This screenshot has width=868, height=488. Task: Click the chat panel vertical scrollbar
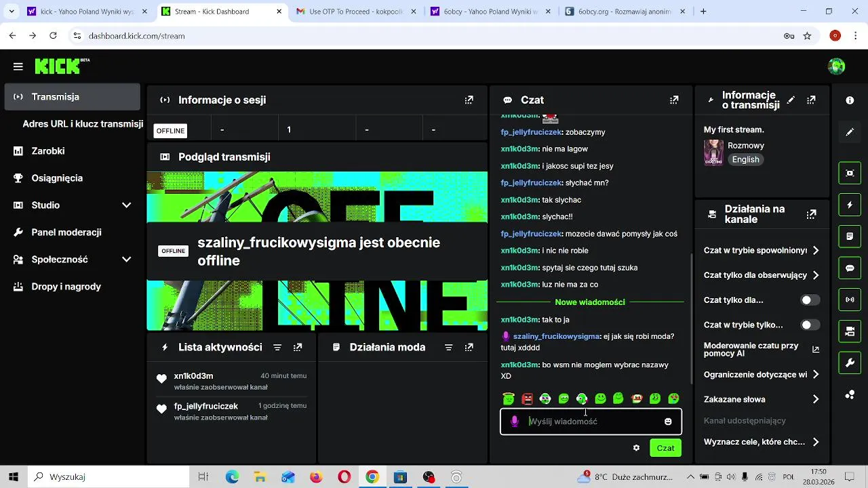click(x=691, y=319)
